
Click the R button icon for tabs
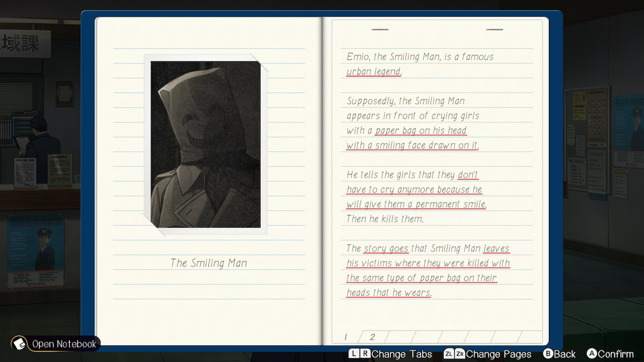coord(365,354)
